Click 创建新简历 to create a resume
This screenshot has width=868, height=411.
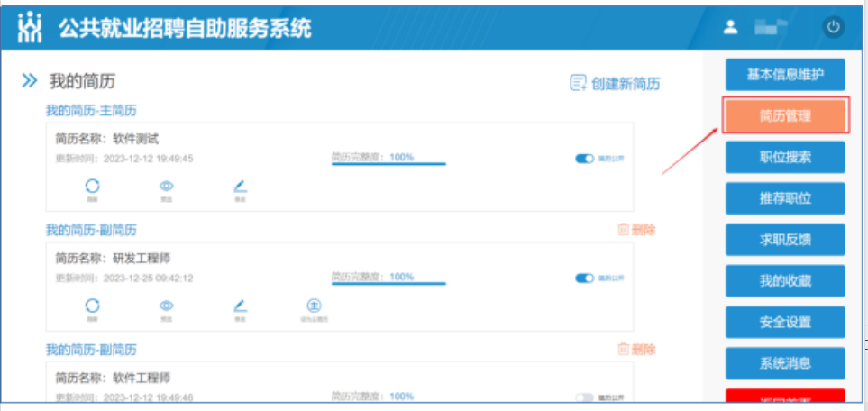pyautogui.click(x=615, y=84)
